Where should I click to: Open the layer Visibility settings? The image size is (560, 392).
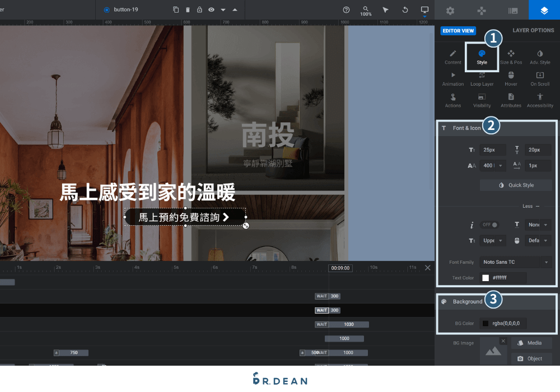click(x=482, y=101)
